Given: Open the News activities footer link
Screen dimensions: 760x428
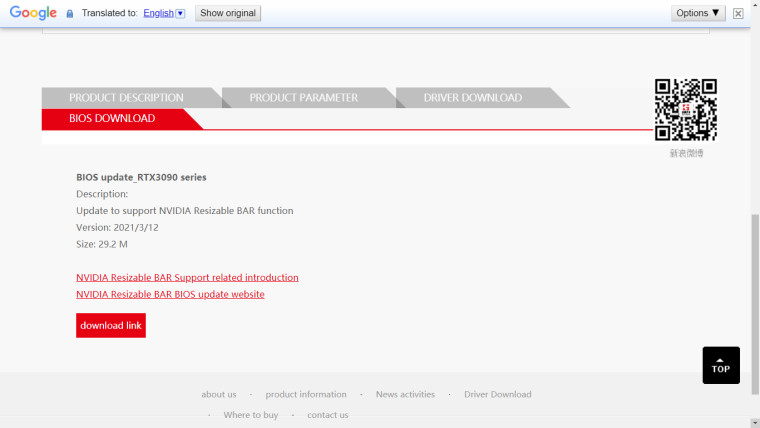Looking at the screenshot, I should pyautogui.click(x=405, y=394).
